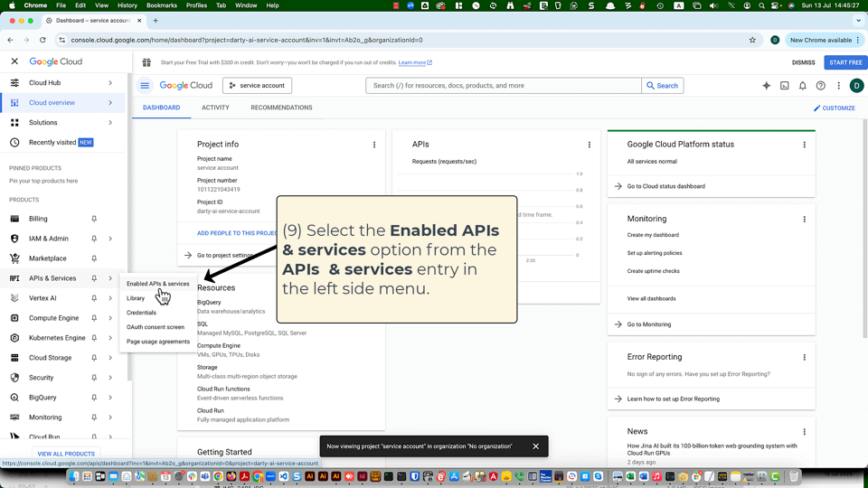Open the hamburger navigation menu
868x488 pixels.
coord(145,86)
